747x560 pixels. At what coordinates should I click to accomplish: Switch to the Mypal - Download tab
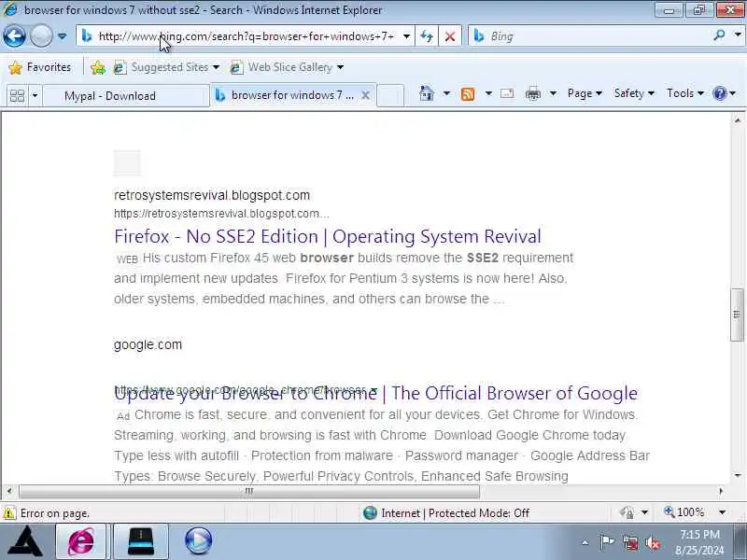tap(126, 96)
